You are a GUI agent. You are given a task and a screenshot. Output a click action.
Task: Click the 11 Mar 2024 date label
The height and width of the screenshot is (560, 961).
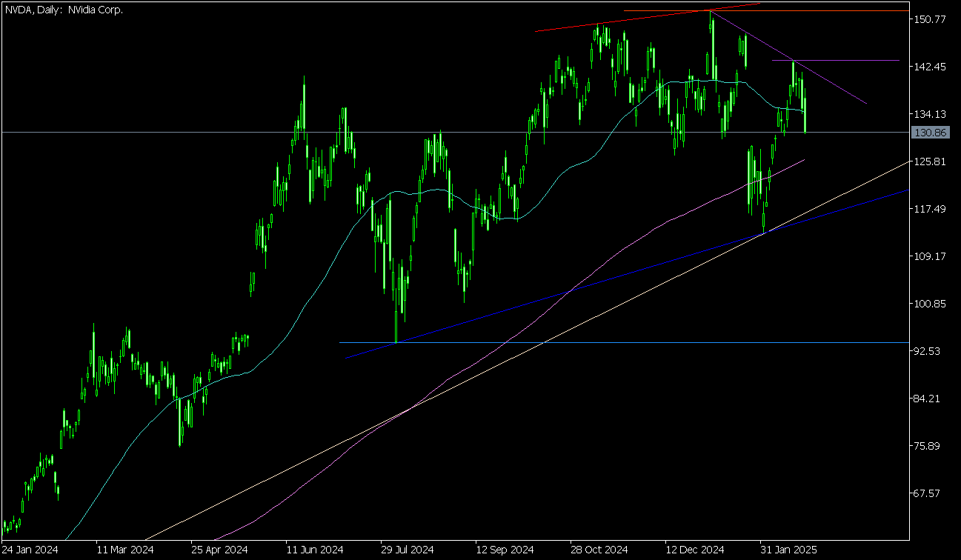pyautogui.click(x=124, y=550)
